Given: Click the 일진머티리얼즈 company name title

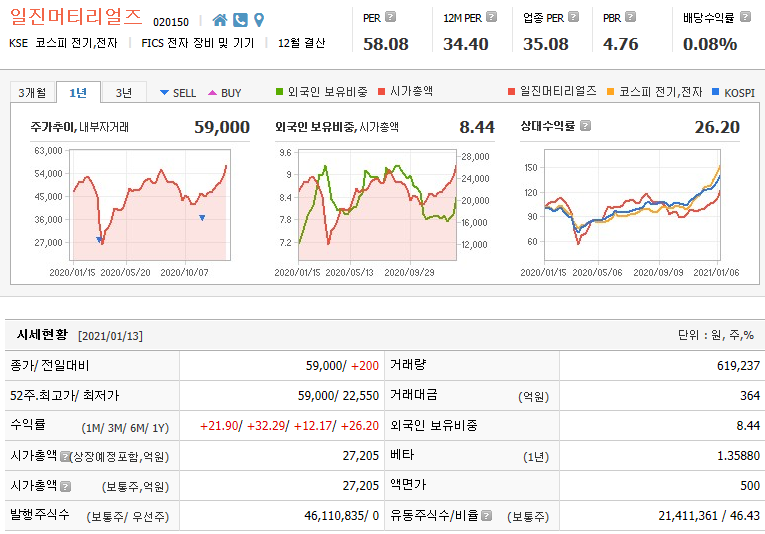Looking at the screenshot, I should click(x=76, y=17).
